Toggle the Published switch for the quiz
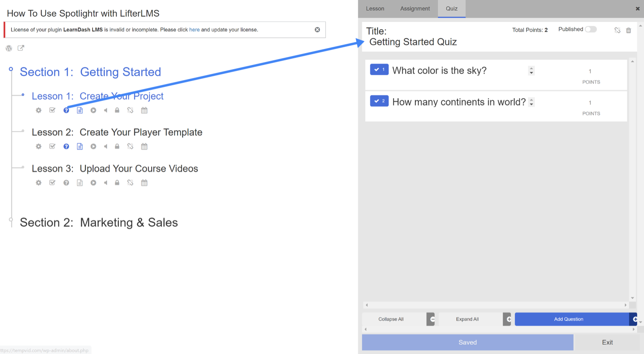644x354 pixels. (x=591, y=29)
